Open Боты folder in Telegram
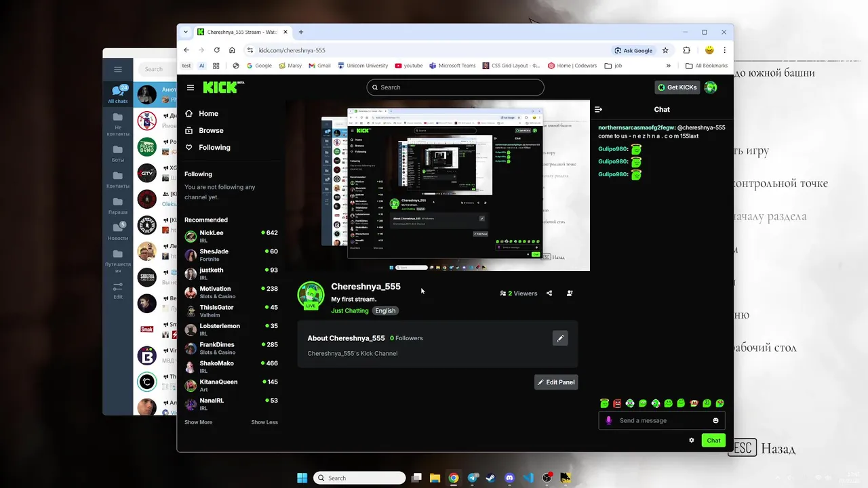 pyautogui.click(x=118, y=153)
